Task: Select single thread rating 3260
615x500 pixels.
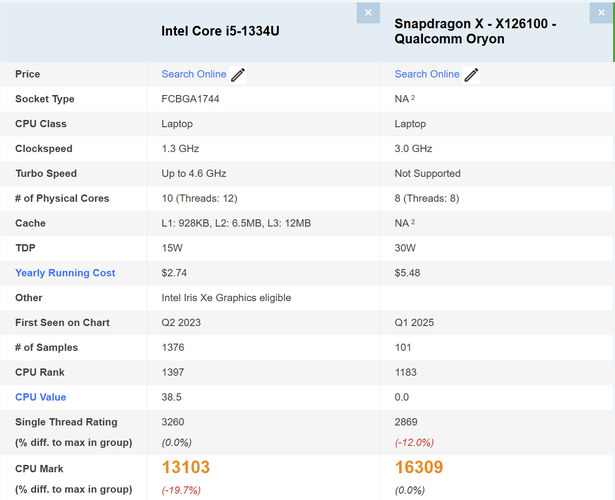Action: [x=173, y=422]
